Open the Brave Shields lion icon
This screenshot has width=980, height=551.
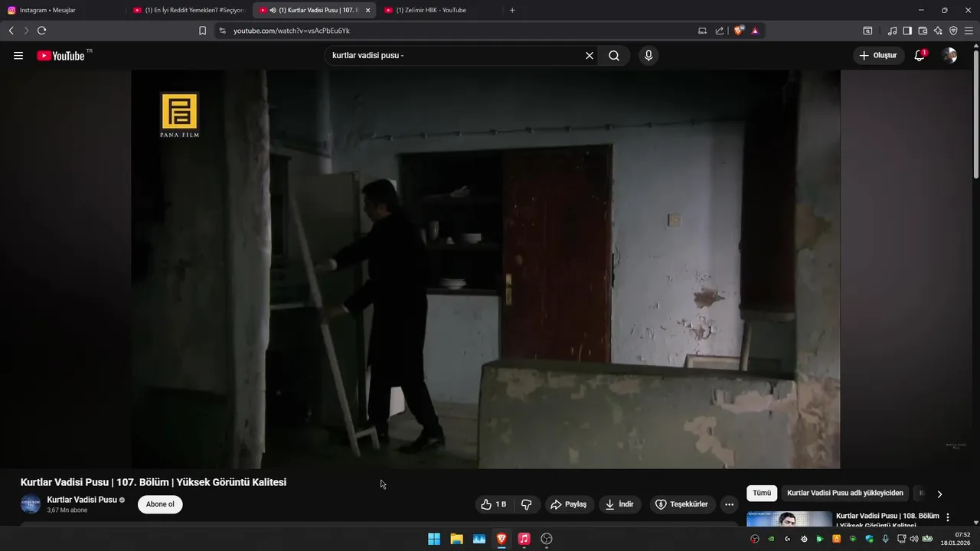pos(738,31)
